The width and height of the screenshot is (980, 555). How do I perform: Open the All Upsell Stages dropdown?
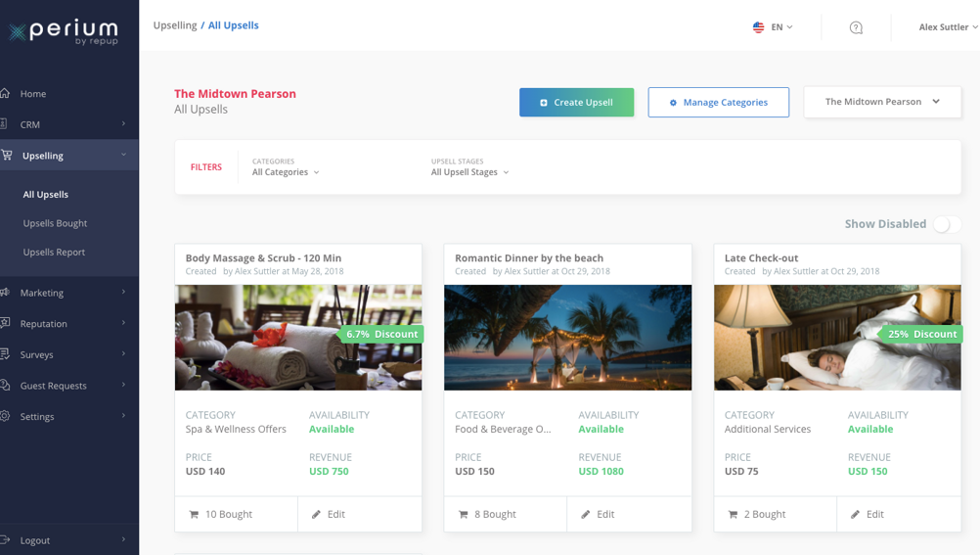click(469, 172)
